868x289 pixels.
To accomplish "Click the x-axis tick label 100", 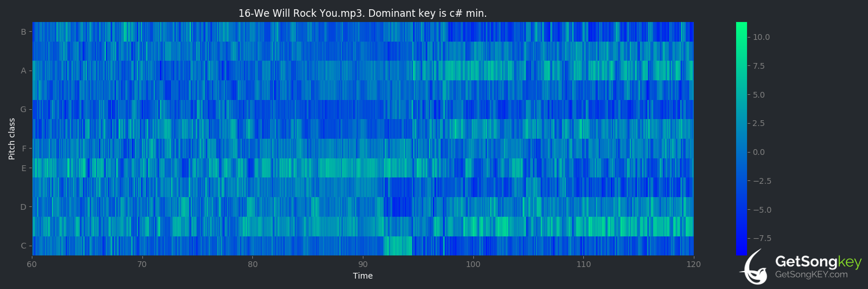I will [473, 264].
